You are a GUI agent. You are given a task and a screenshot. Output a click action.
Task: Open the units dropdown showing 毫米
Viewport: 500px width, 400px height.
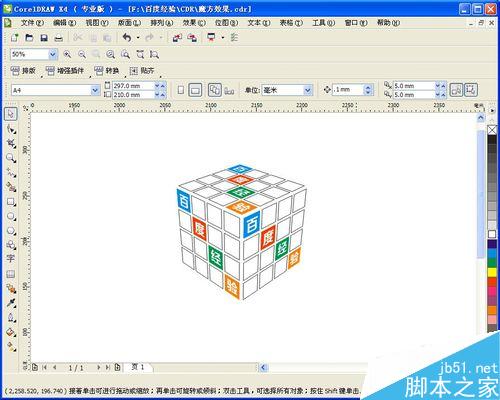307,90
